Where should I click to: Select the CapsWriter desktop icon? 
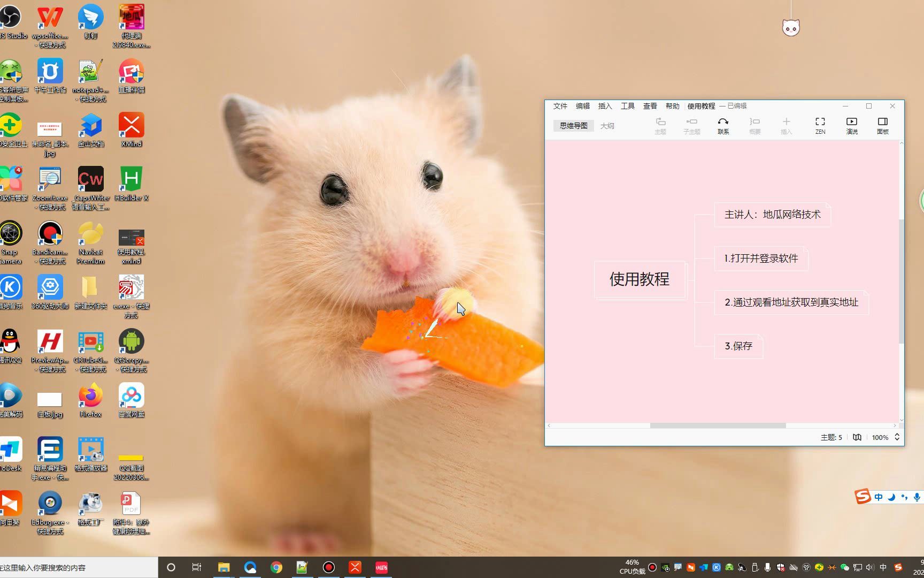[x=91, y=189]
